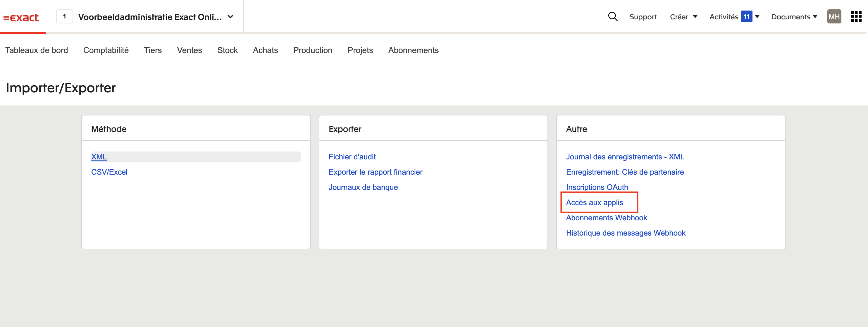Click Accès aux applis link
The width and height of the screenshot is (868, 327).
point(594,202)
